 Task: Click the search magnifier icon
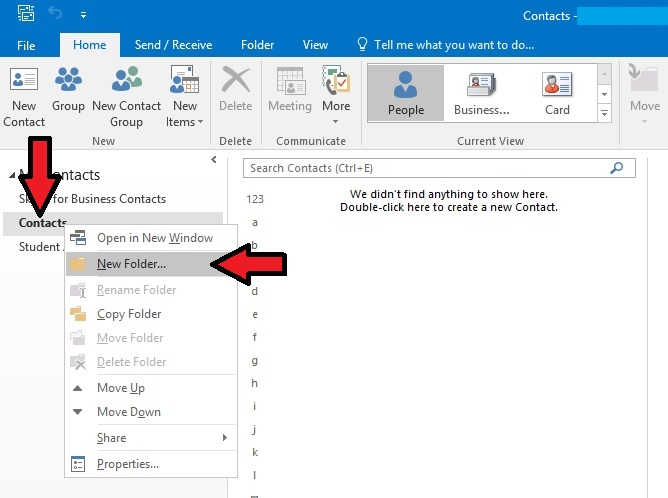pyautogui.click(x=617, y=168)
